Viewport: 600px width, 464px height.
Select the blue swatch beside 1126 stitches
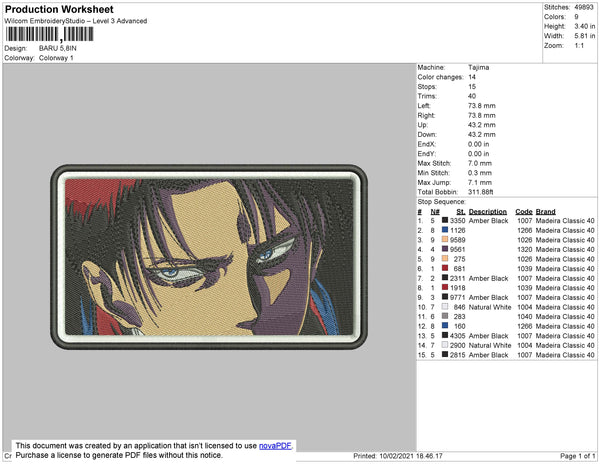pyautogui.click(x=445, y=230)
